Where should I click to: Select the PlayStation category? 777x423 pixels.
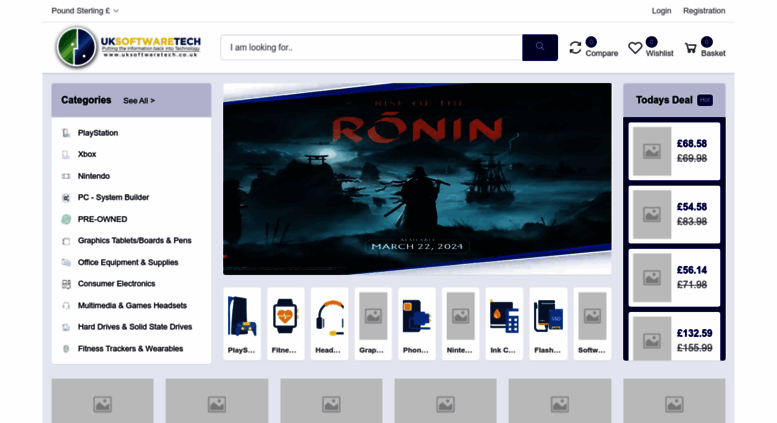click(98, 133)
